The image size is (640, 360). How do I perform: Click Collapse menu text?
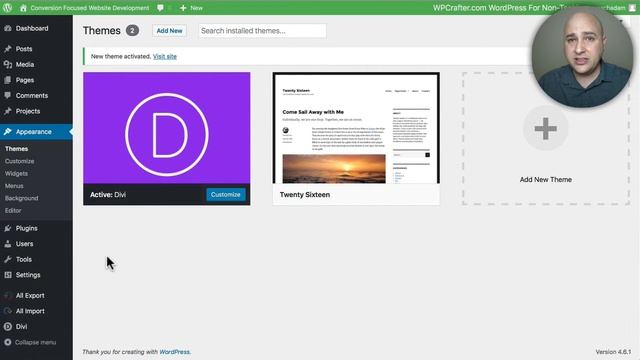tap(36, 342)
